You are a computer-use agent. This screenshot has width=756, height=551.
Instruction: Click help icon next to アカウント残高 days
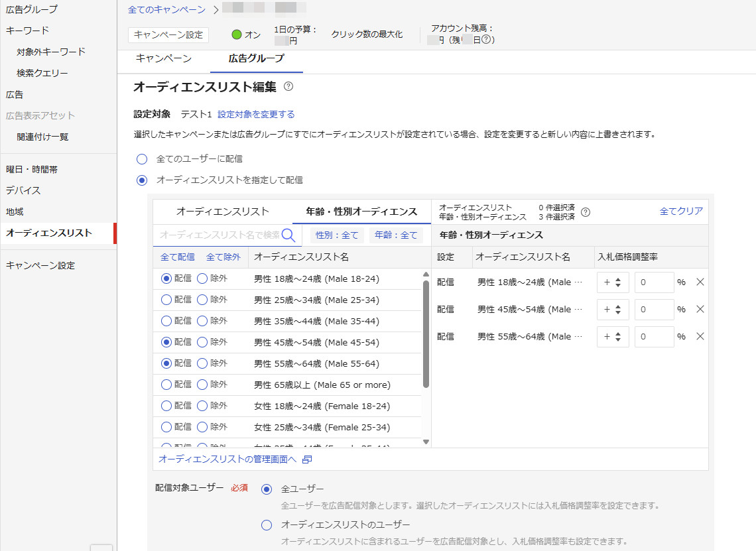point(486,40)
